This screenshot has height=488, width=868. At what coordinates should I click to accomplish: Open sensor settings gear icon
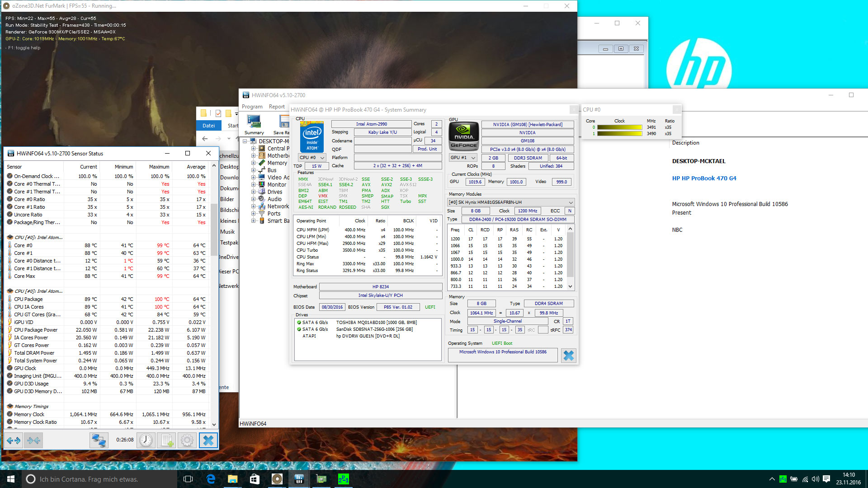pos(187,440)
